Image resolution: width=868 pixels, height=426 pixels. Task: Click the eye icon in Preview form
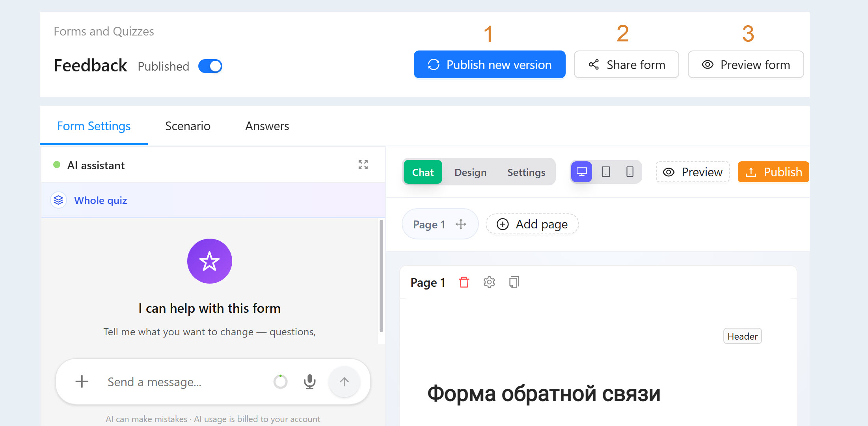pos(708,65)
